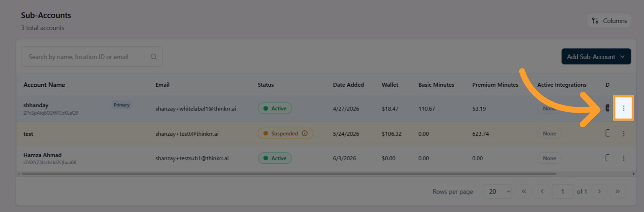Screen dimensions: 644x212
Task: Toggle the checkbox in Hamza Ahmad row
Action: point(607,158)
